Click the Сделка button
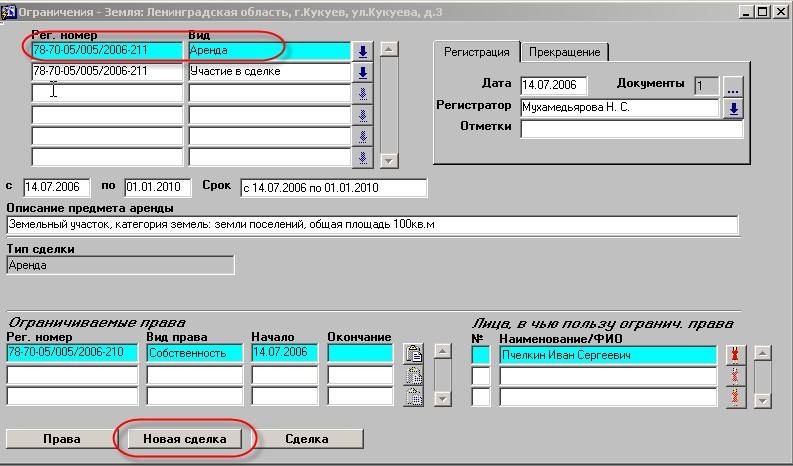This screenshot has height=466, width=793. [x=306, y=439]
